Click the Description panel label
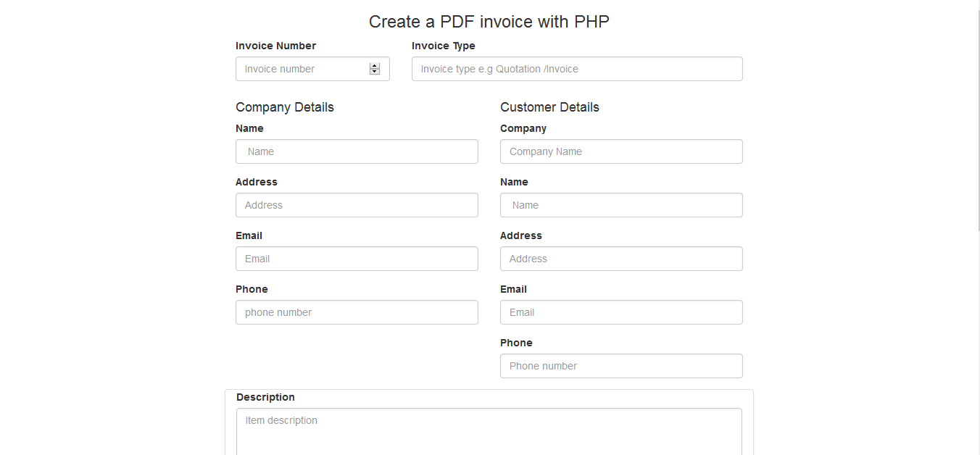980x455 pixels. pos(265,397)
